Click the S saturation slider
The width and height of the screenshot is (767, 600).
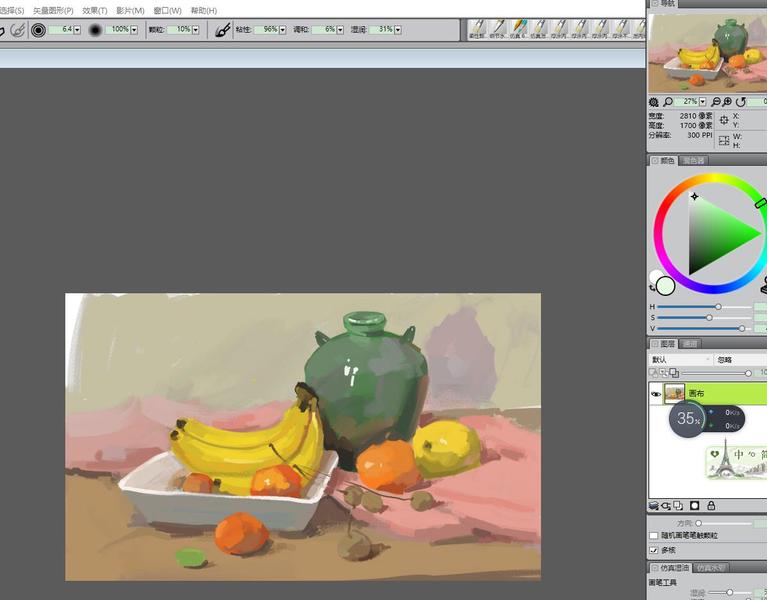click(704, 318)
